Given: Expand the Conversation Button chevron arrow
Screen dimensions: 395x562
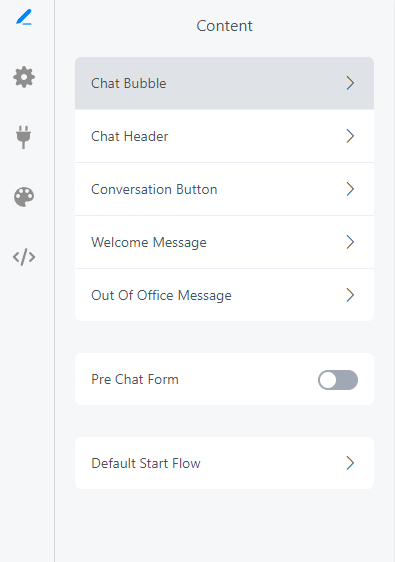Looking at the screenshot, I should coord(350,189).
